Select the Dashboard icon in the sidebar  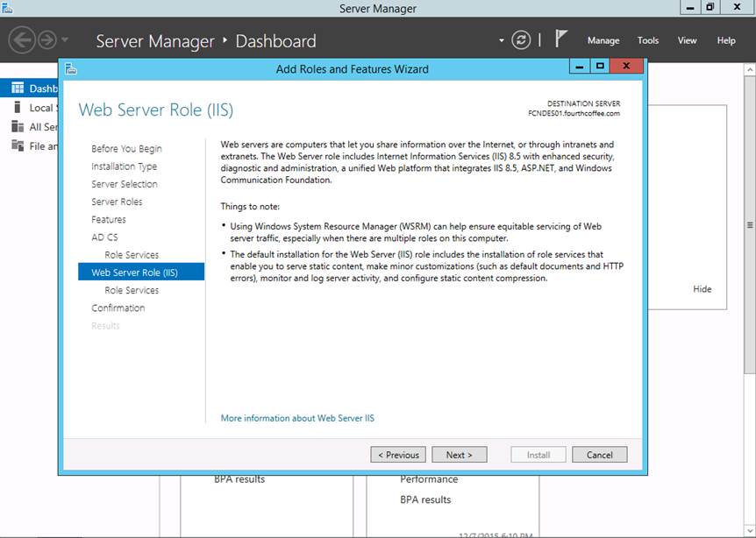click(x=18, y=88)
